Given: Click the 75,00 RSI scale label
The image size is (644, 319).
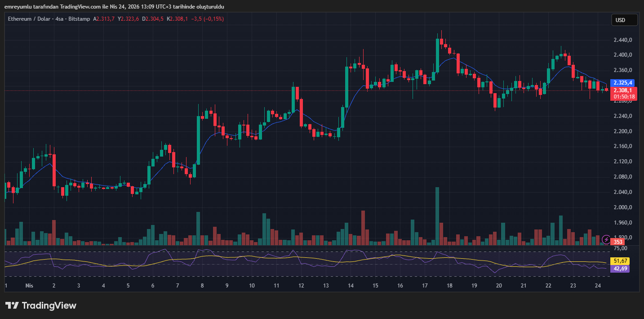Looking at the screenshot, I should click(620, 248).
